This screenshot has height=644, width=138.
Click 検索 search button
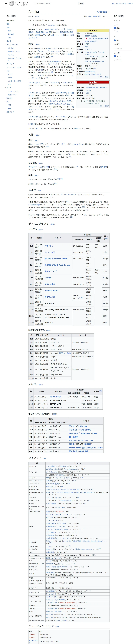[81, 4]
